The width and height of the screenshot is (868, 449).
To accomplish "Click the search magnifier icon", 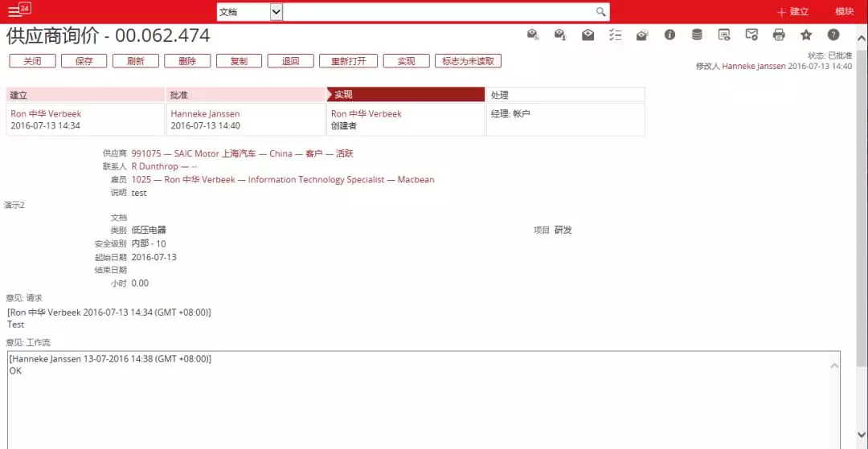I will coord(600,12).
